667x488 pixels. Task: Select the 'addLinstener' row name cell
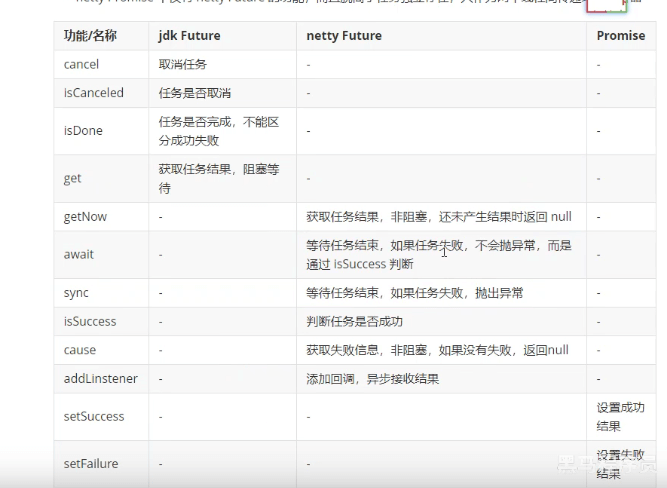(101, 379)
